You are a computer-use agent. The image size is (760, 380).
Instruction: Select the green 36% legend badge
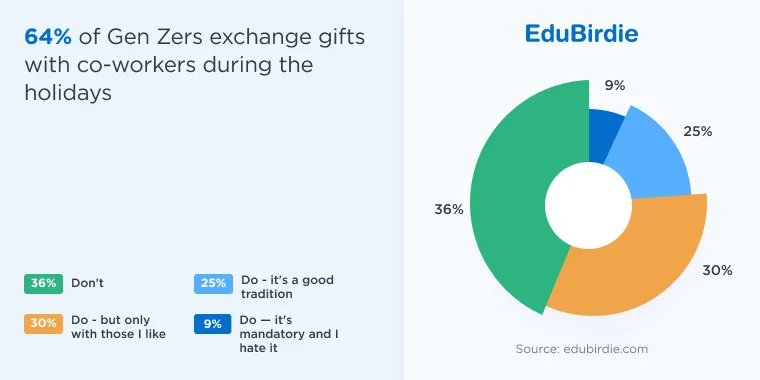[x=43, y=284]
